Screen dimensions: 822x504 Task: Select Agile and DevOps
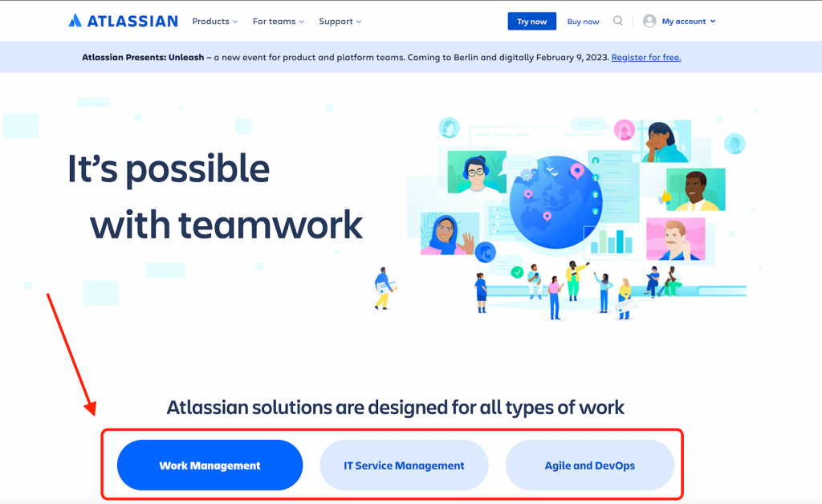click(x=590, y=465)
